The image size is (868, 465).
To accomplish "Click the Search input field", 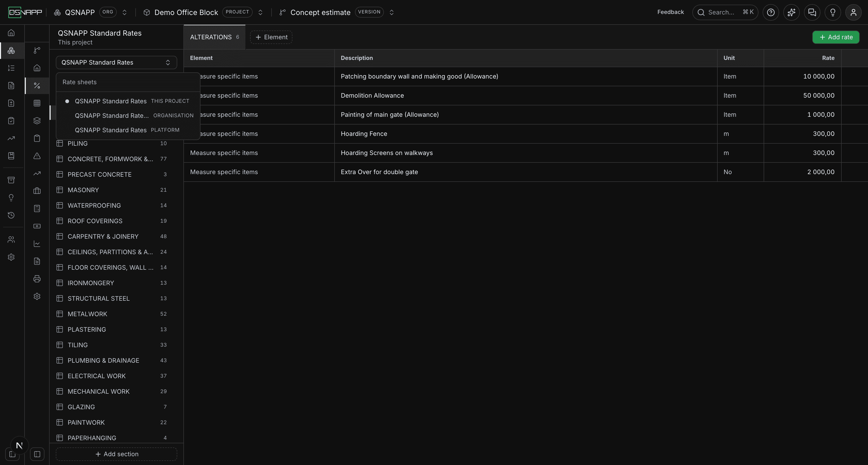I will (725, 12).
